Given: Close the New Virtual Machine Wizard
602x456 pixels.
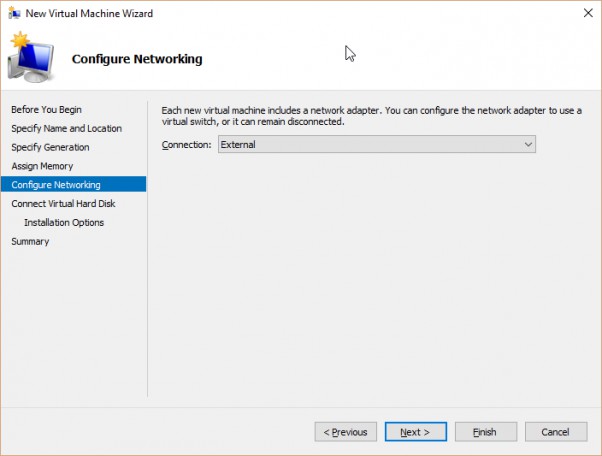Looking at the screenshot, I should (588, 13).
